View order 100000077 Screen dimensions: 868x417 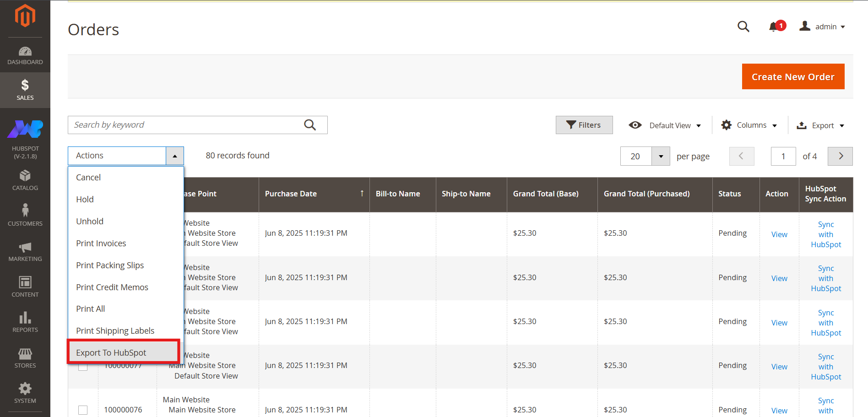tap(779, 367)
